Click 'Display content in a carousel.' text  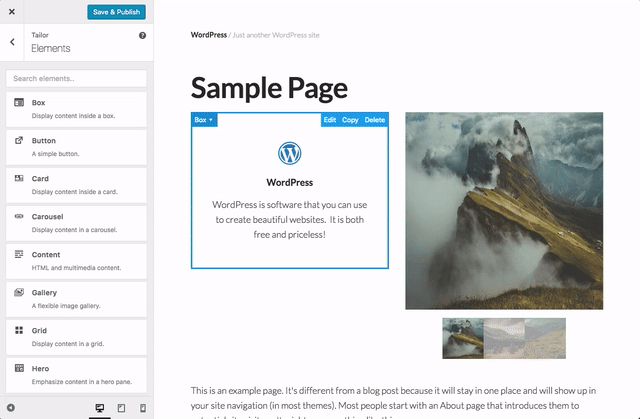[x=74, y=230]
